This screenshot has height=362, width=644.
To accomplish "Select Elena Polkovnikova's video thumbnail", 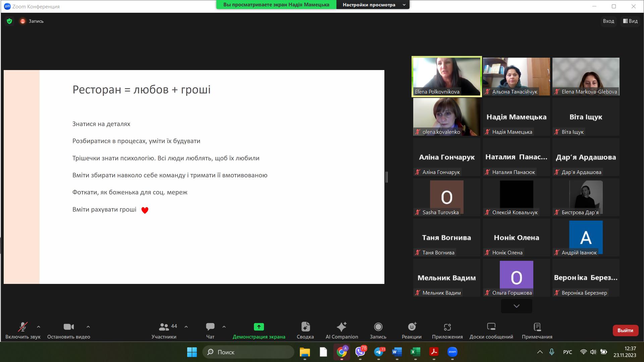I will click(x=446, y=77).
